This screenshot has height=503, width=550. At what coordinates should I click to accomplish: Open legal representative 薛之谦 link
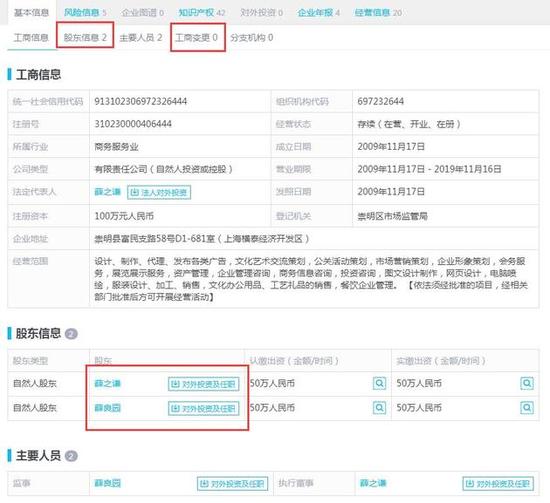[107, 192]
